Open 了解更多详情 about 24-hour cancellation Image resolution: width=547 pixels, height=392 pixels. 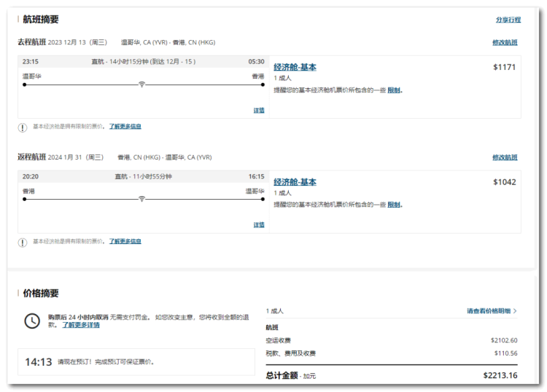pyautogui.click(x=81, y=325)
